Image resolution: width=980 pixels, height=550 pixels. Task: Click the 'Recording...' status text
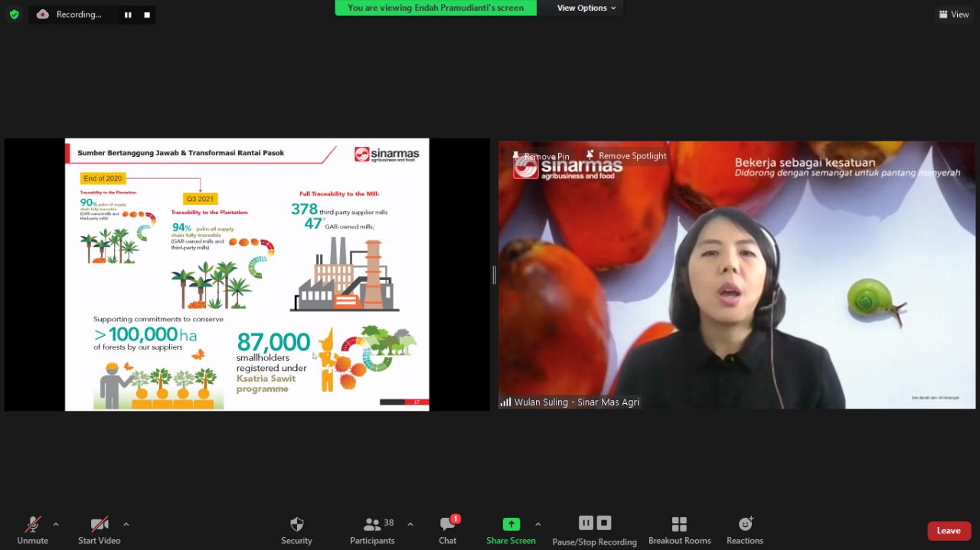[79, 15]
